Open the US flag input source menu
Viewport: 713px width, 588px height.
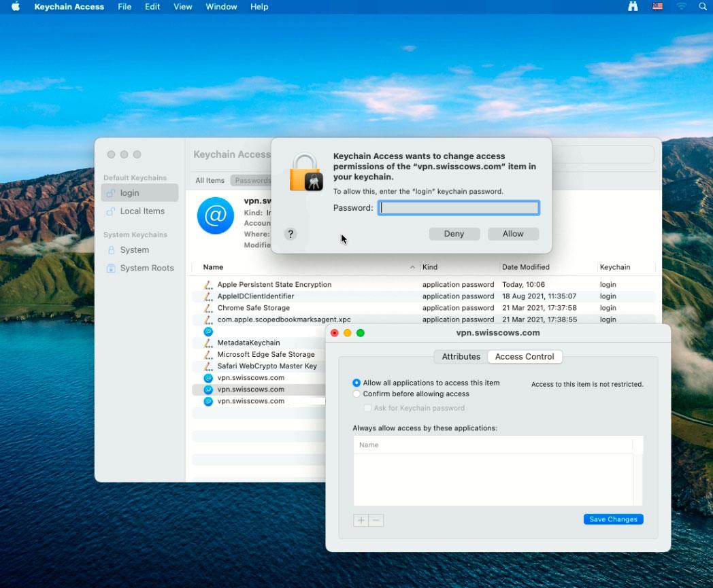coord(657,6)
